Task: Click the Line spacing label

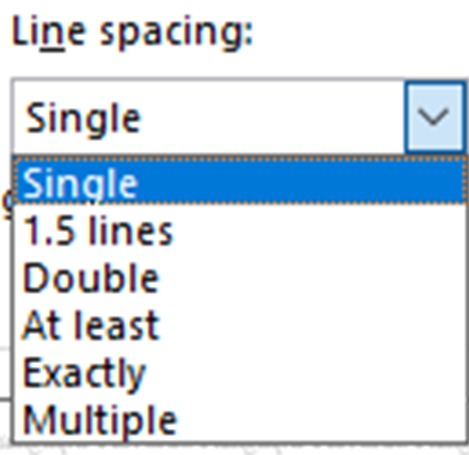Action: (x=132, y=33)
